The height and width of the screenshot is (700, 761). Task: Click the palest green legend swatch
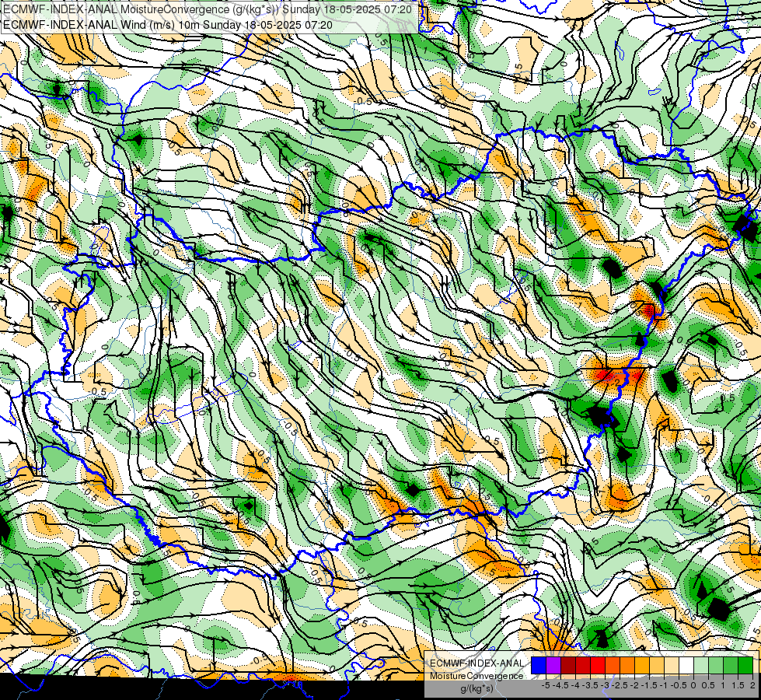(701, 666)
